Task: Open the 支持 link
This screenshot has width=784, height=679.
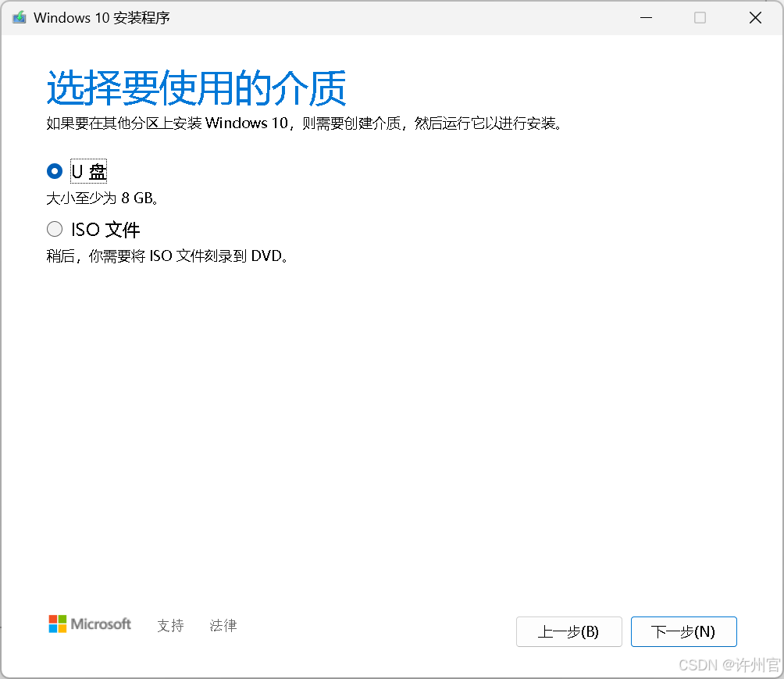Action: (170, 625)
